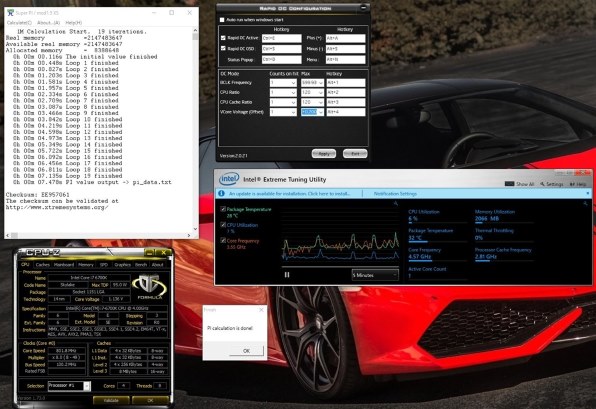596x409 pixels.
Task: Open the Calculate menu in Super PI
Action: [19, 23]
